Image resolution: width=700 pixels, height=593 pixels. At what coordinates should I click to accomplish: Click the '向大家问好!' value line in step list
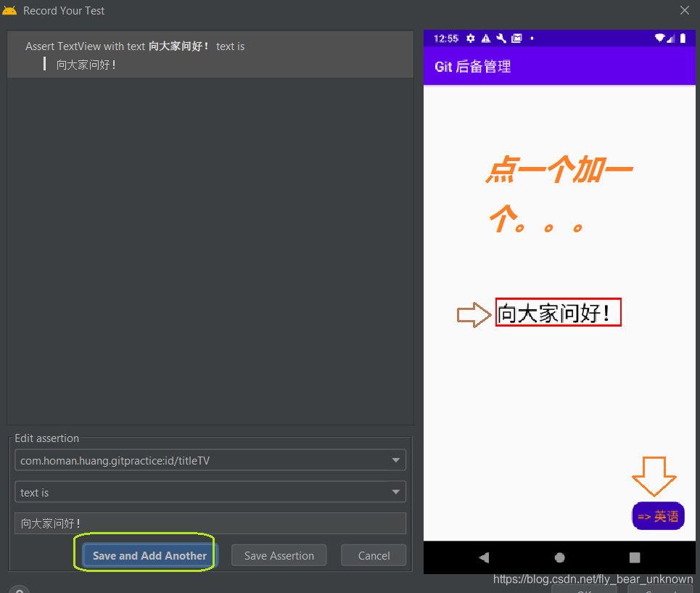coord(86,65)
